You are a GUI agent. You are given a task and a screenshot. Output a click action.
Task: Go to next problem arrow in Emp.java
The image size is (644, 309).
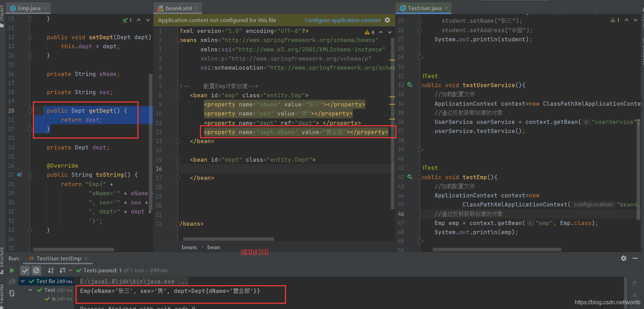coord(148,20)
